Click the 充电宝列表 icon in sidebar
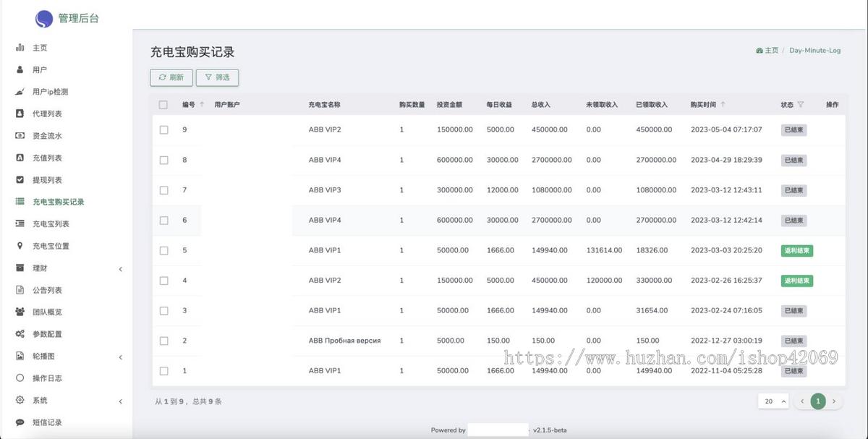Image resolution: width=868 pixels, height=439 pixels. point(20,224)
